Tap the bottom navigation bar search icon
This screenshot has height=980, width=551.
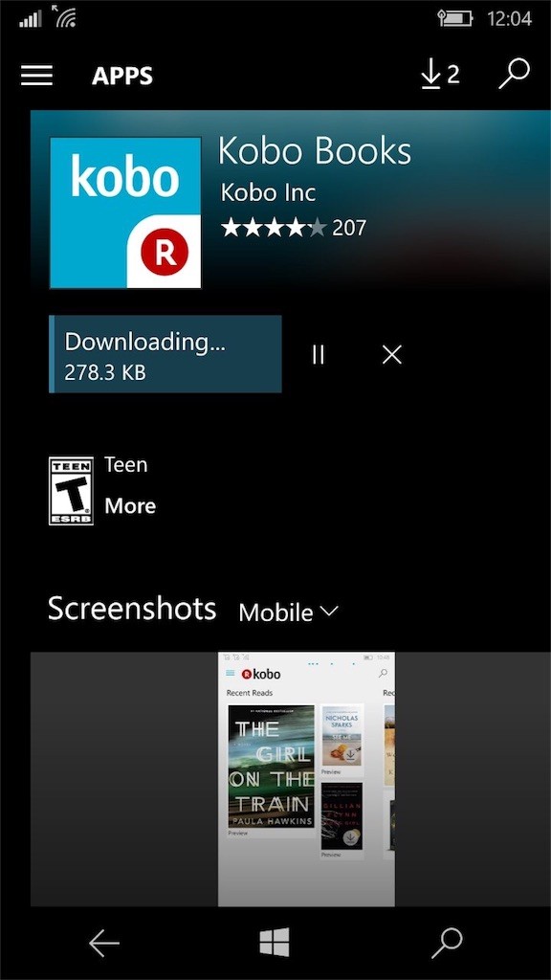[448, 943]
